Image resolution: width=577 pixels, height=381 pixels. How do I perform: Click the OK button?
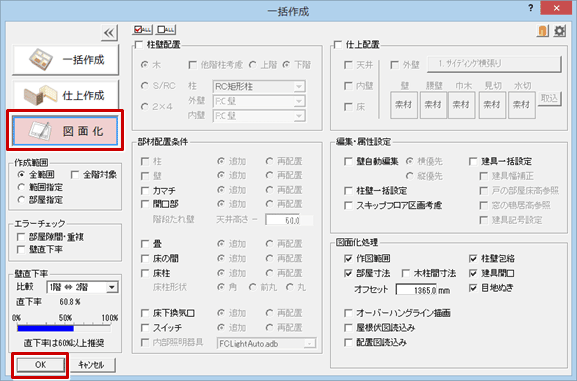[40, 365]
